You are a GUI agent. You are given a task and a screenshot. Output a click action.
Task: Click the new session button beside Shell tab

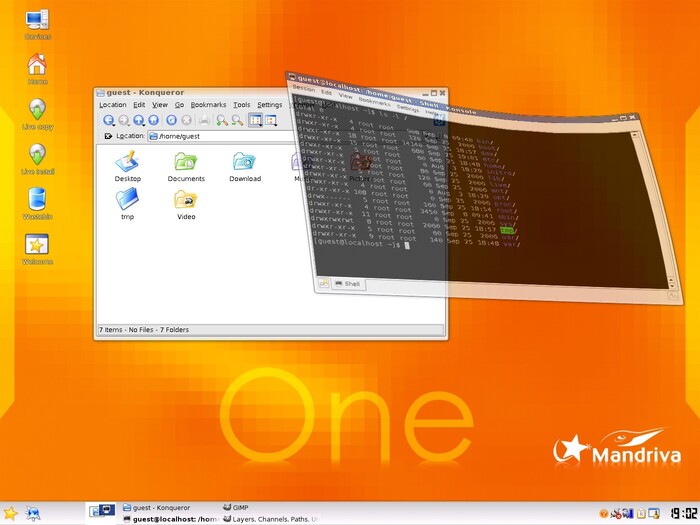click(x=324, y=283)
